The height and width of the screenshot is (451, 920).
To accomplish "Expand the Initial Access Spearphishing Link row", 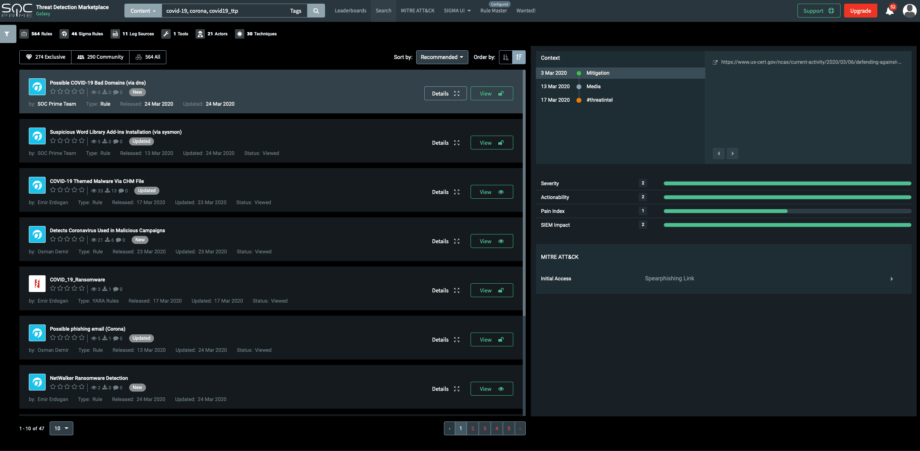I will click(725, 279).
